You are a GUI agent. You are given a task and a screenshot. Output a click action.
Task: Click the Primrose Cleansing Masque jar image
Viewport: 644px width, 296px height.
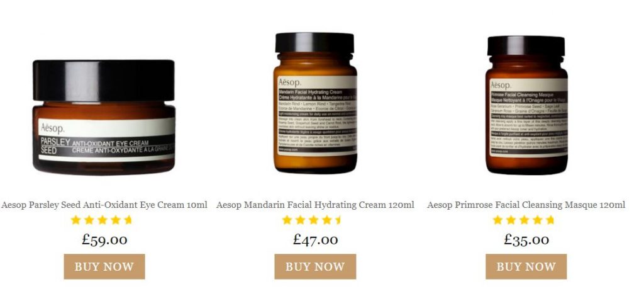[x=526, y=105]
